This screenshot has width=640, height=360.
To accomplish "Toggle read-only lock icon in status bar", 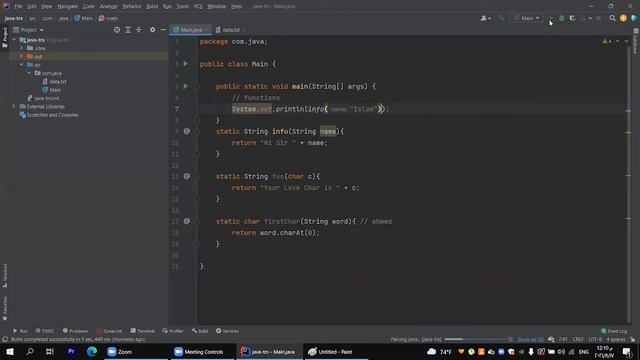I will (x=632, y=339).
